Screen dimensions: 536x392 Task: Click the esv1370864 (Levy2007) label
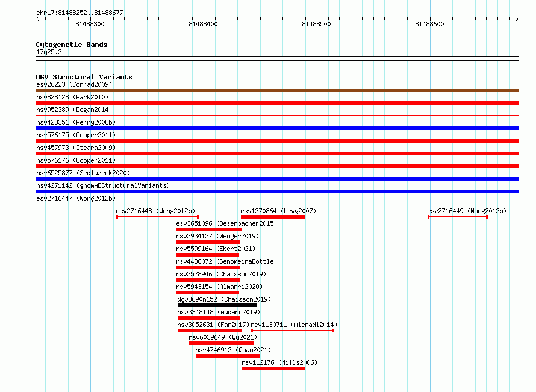278,211
